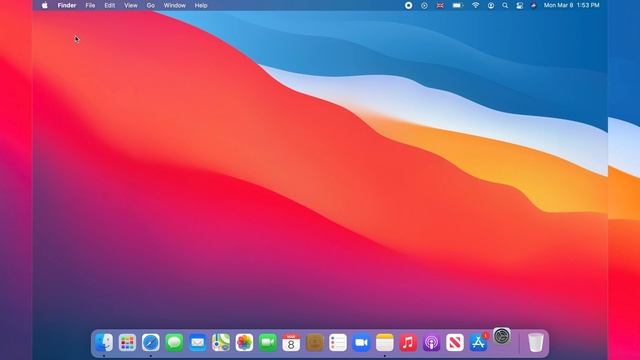Open the Edit menu
Image resolution: width=640 pixels, height=360 pixels.
pos(109,5)
